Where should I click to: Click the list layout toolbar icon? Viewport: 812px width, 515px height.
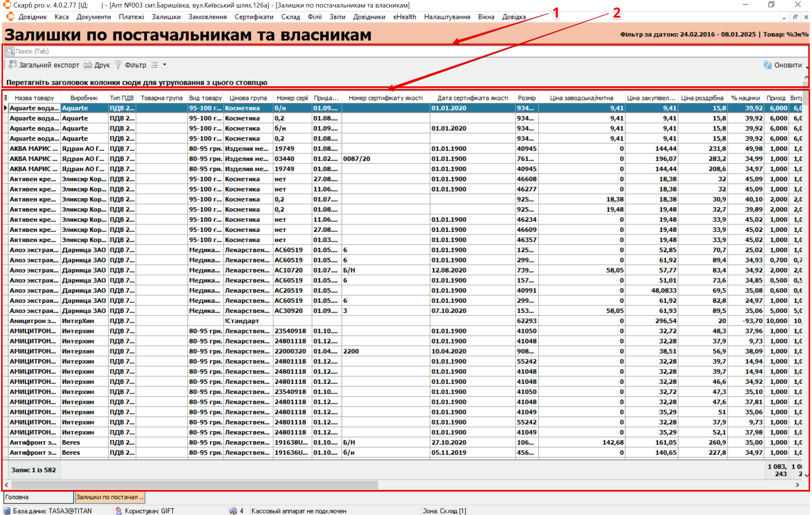(x=155, y=65)
